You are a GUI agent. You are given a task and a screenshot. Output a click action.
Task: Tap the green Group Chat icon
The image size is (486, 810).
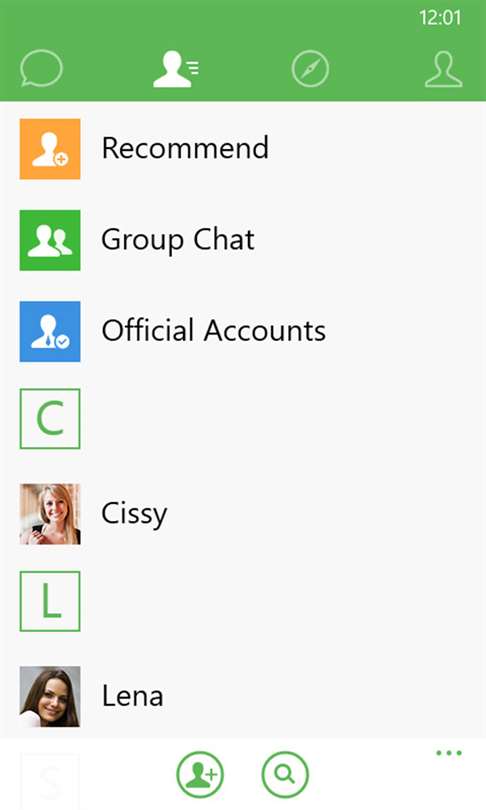pos(50,240)
